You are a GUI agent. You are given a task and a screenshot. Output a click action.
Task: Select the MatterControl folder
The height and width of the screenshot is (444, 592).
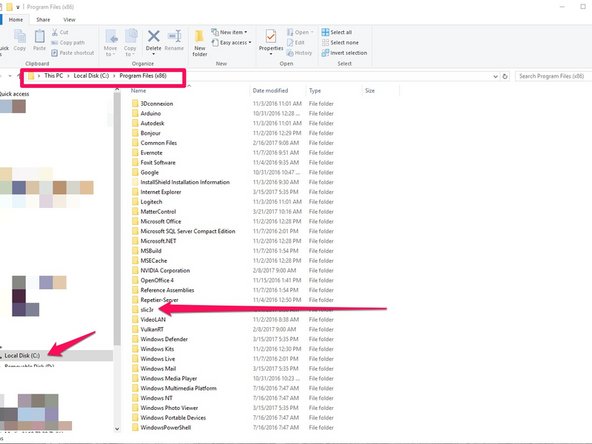click(158, 211)
